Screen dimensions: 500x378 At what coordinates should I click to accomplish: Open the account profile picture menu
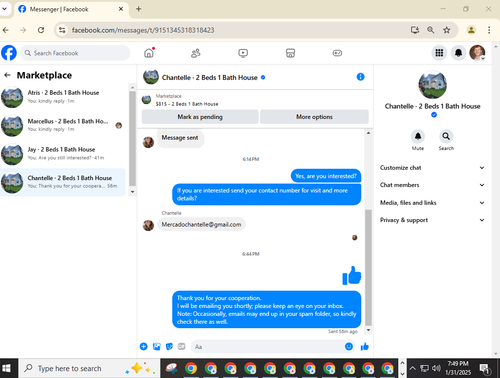click(477, 53)
